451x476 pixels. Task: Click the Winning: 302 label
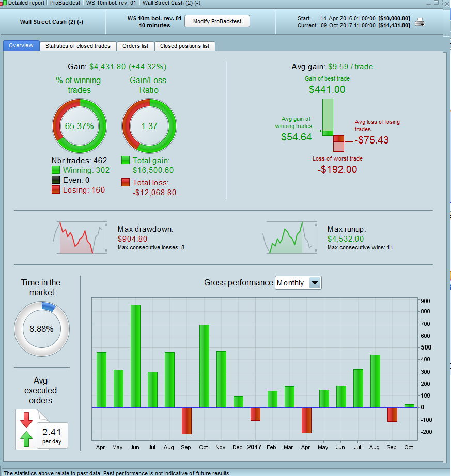click(86, 170)
